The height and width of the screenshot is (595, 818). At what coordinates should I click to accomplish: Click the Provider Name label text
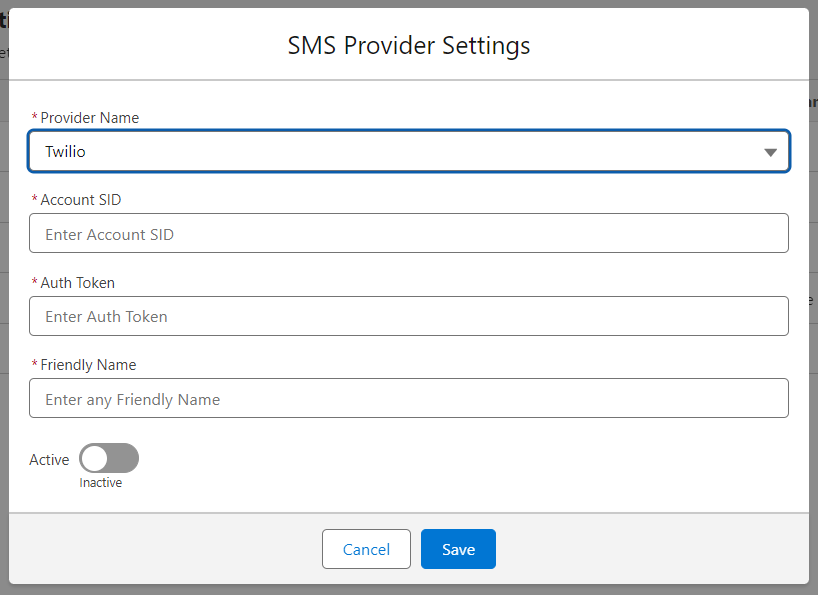point(90,118)
